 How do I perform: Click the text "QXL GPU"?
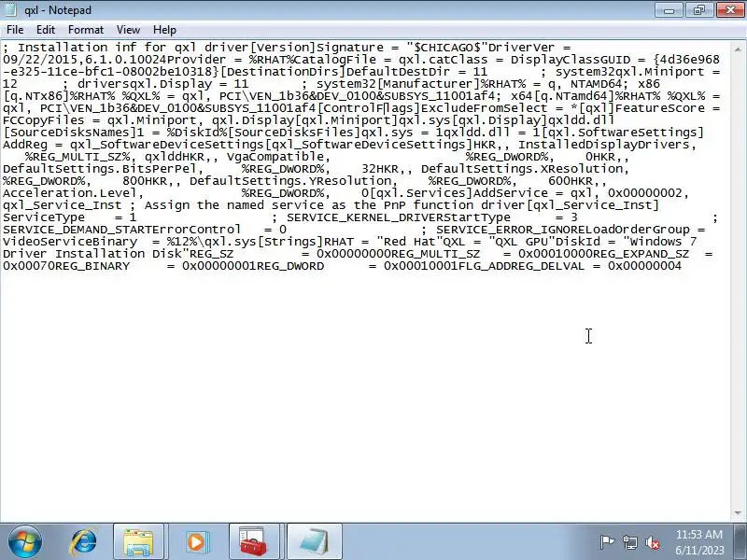point(522,242)
